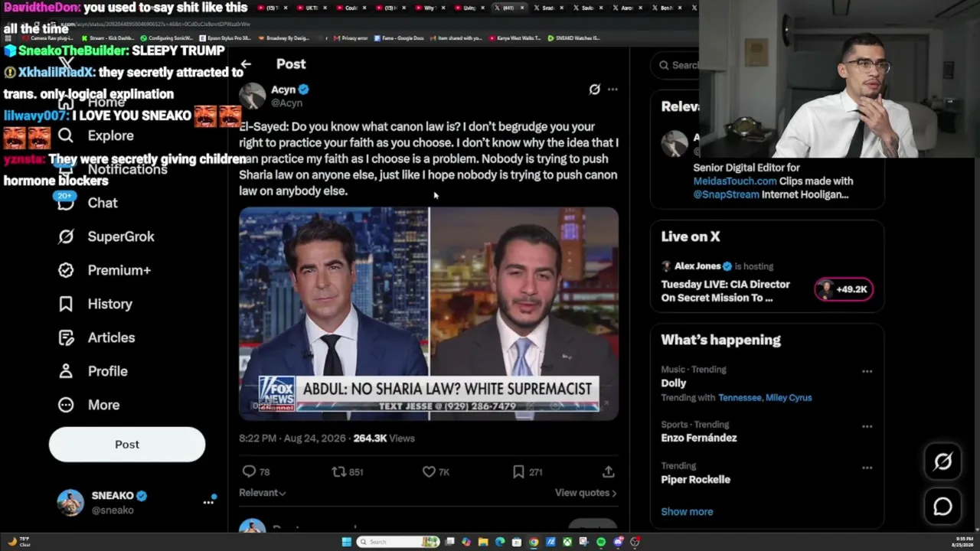
Task: Open the Dolly trending topic
Action: (674, 383)
